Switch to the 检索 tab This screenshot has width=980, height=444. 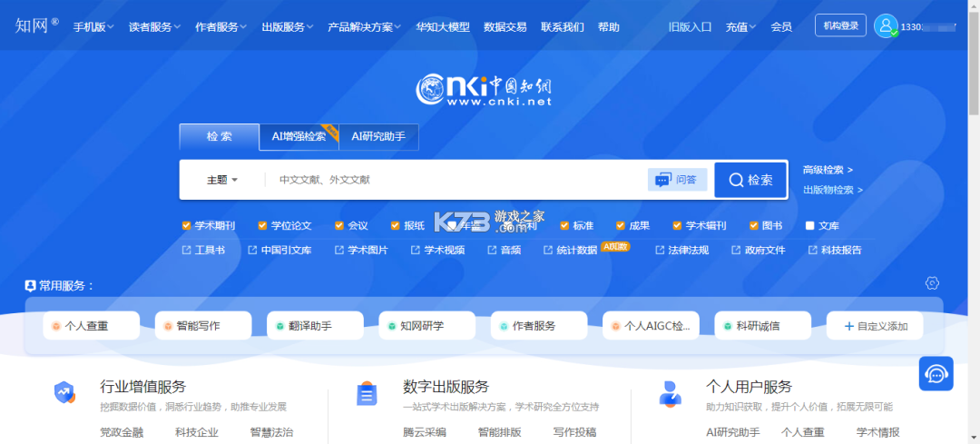(x=220, y=137)
